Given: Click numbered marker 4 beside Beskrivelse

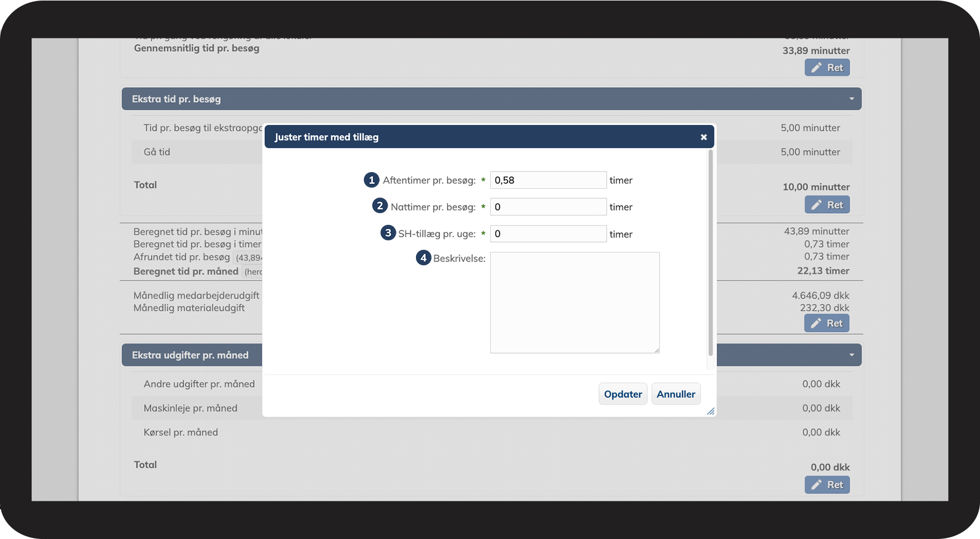Looking at the screenshot, I should coord(423,258).
